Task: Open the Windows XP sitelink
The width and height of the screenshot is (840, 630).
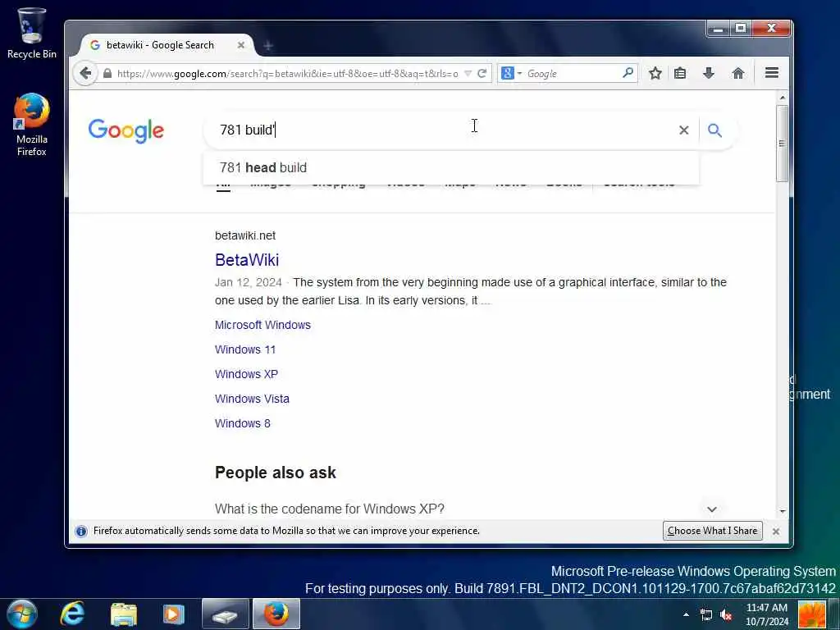Action: [x=246, y=374]
